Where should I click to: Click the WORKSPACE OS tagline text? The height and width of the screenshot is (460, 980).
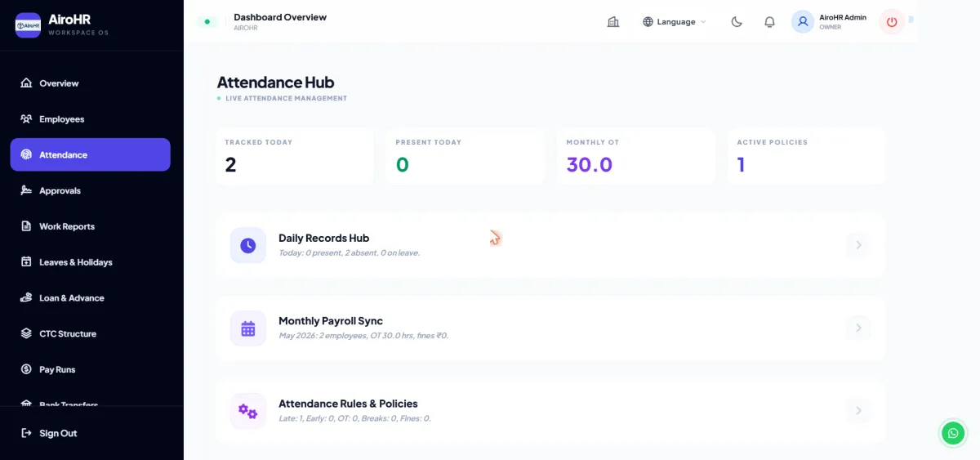click(78, 33)
